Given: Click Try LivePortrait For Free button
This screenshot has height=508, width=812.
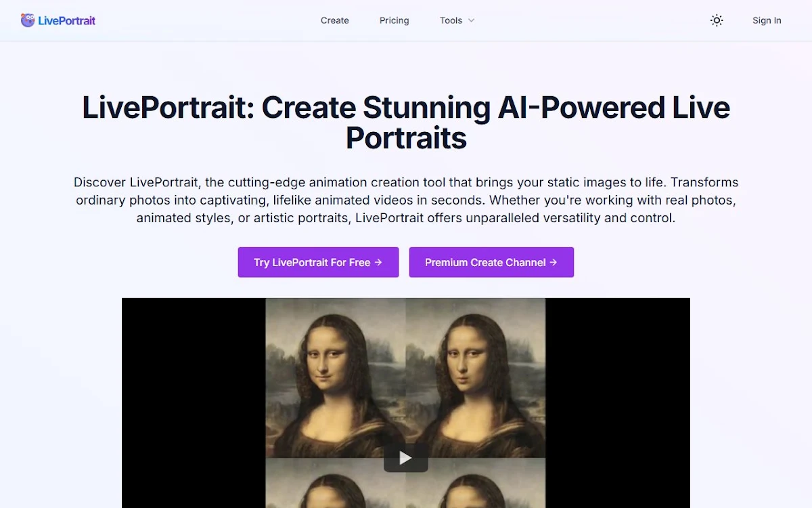Looking at the screenshot, I should point(318,262).
